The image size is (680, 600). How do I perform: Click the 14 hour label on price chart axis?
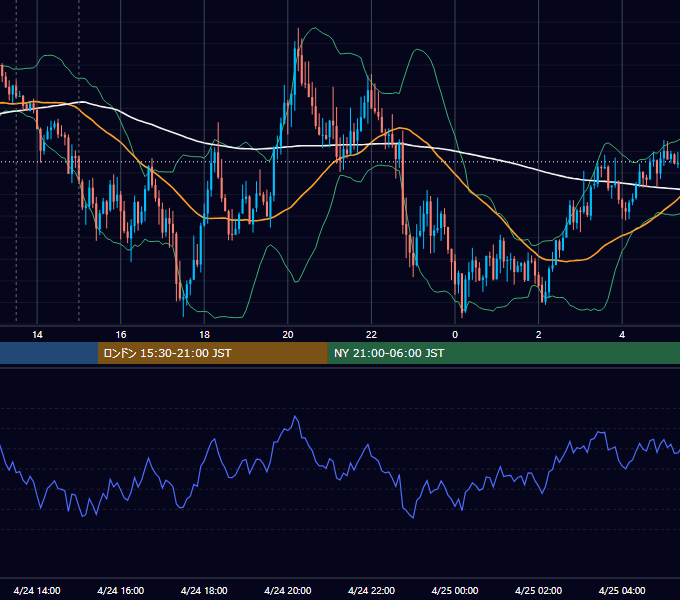click(37, 335)
